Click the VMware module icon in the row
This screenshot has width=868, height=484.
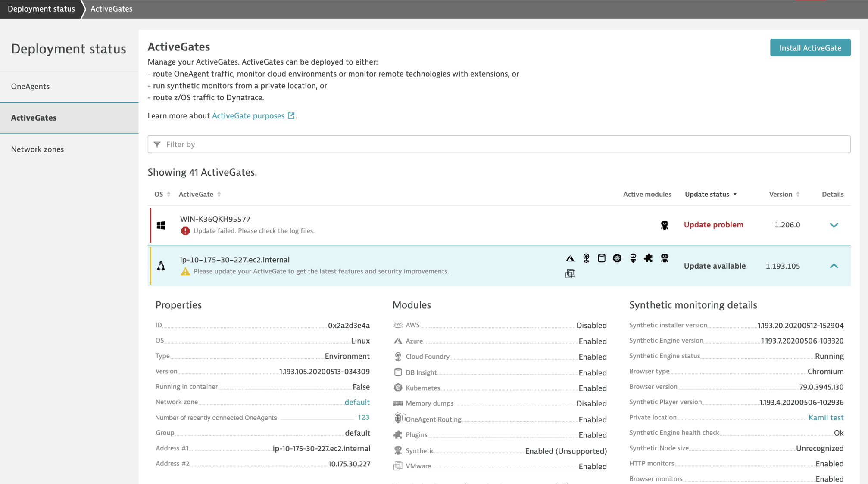click(x=570, y=273)
